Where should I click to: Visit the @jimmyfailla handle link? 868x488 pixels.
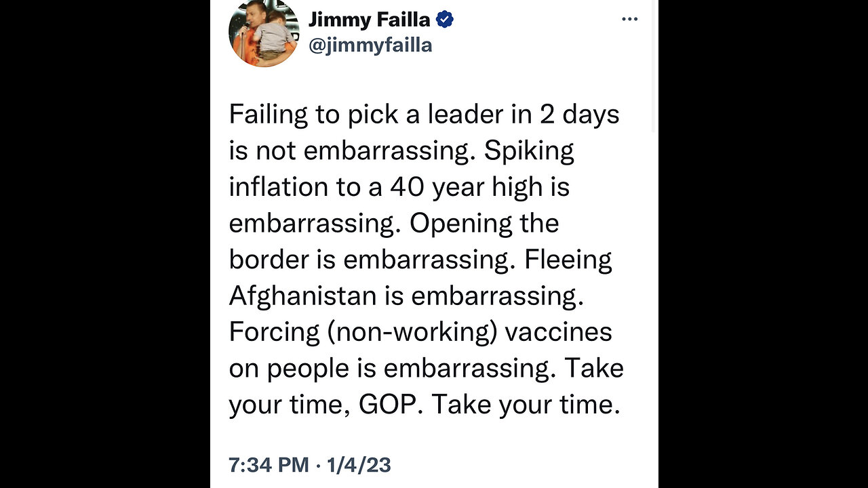point(370,45)
